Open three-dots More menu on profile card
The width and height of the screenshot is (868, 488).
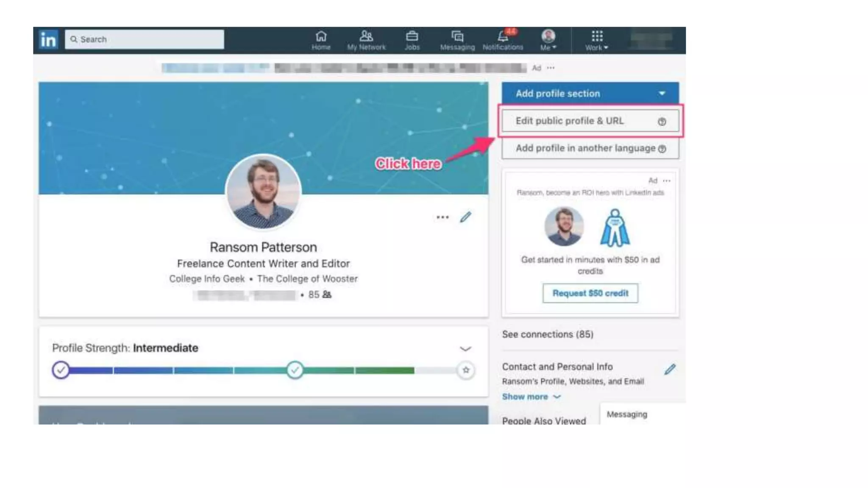pyautogui.click(x=442, y=217)
